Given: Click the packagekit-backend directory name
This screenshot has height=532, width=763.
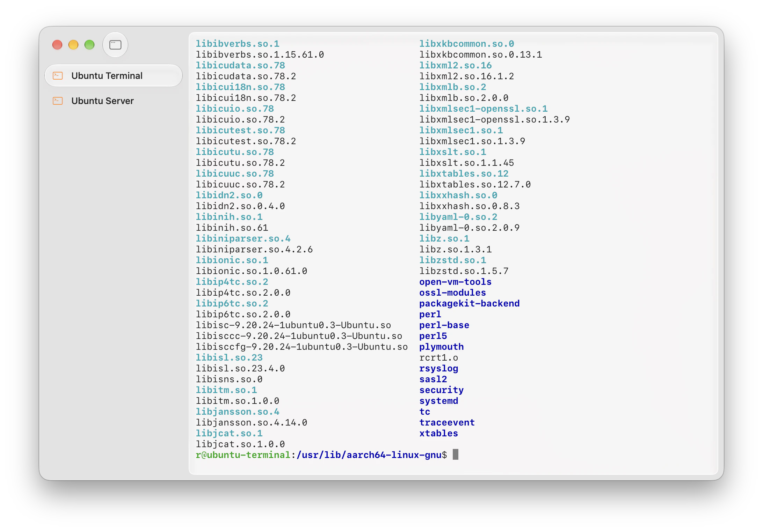Looking at the screenshot, I should coord(470,303).
